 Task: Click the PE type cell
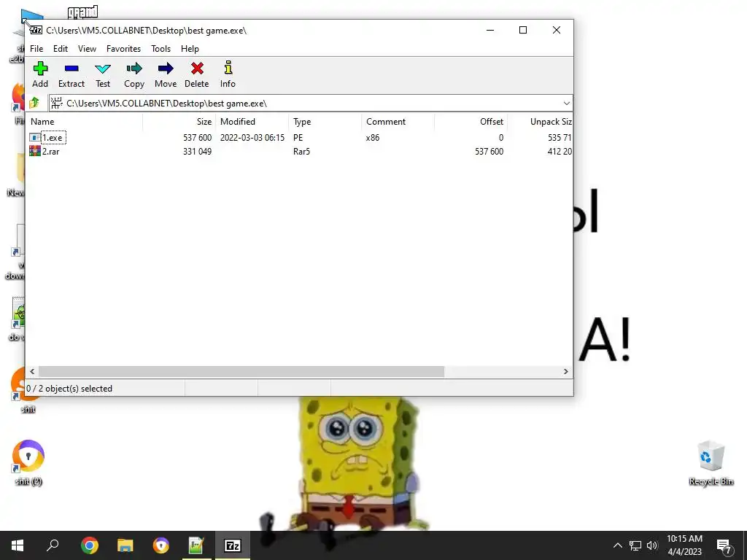(x=298, y=138)
